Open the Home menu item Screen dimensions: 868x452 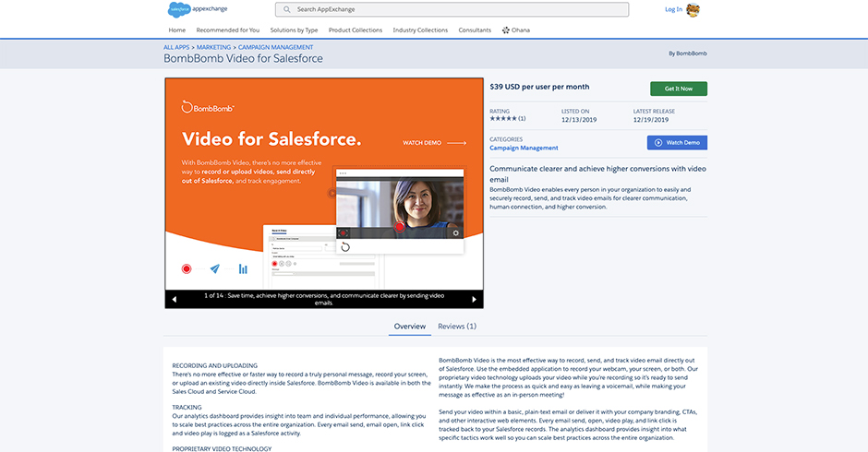[x=177, y=30]
